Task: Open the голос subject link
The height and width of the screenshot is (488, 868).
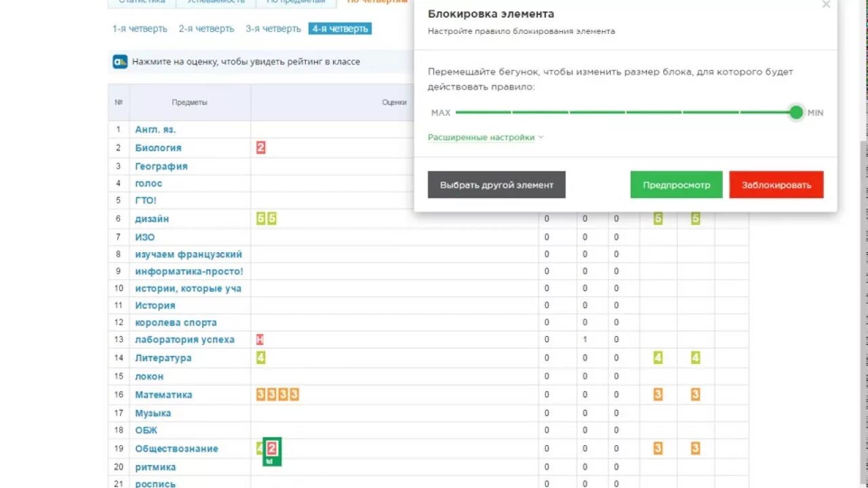Action: click(x=149, y=183)
